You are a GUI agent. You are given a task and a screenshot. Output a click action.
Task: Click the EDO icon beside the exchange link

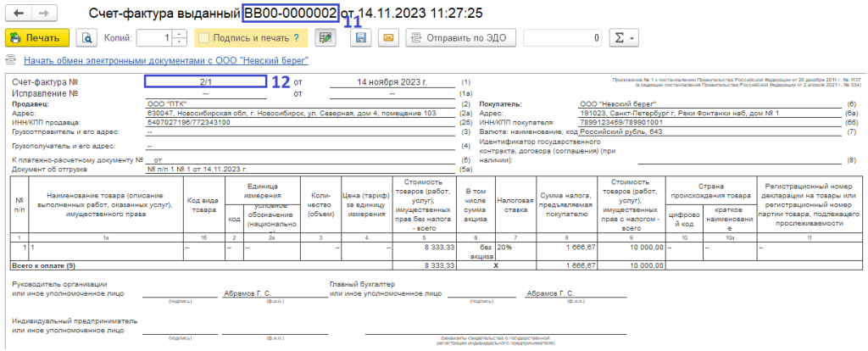[11, 60]
